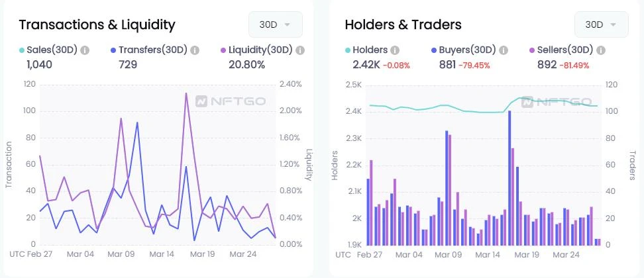Image resolution: width=644 pixels, height=278 pixels.
Task: Click the tallest blue buyers bar
Action: point(510,177)
